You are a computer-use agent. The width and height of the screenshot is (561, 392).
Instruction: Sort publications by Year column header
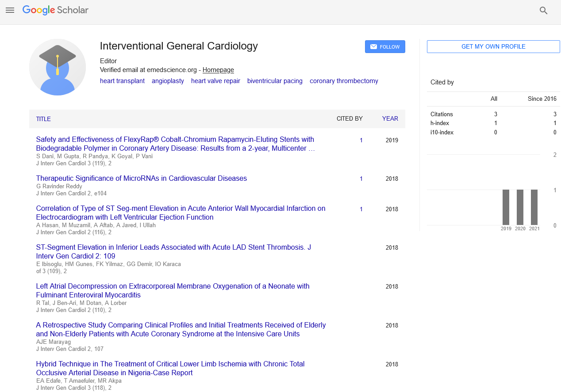tap(390, 118)
